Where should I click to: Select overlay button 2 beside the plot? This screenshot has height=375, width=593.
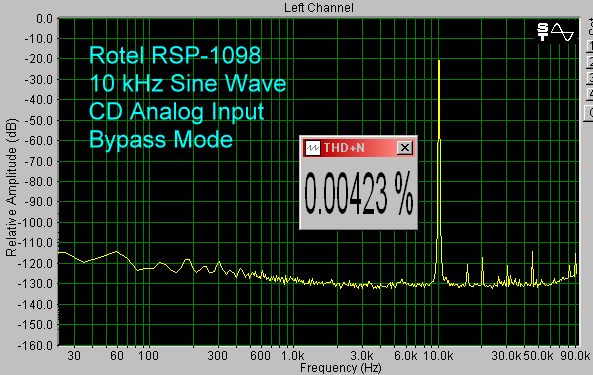click(x=590, y=62)
